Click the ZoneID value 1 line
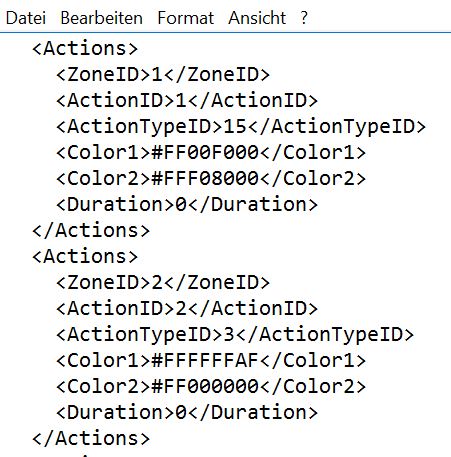Screen dimensions: 451x457 tap(163, 74)
